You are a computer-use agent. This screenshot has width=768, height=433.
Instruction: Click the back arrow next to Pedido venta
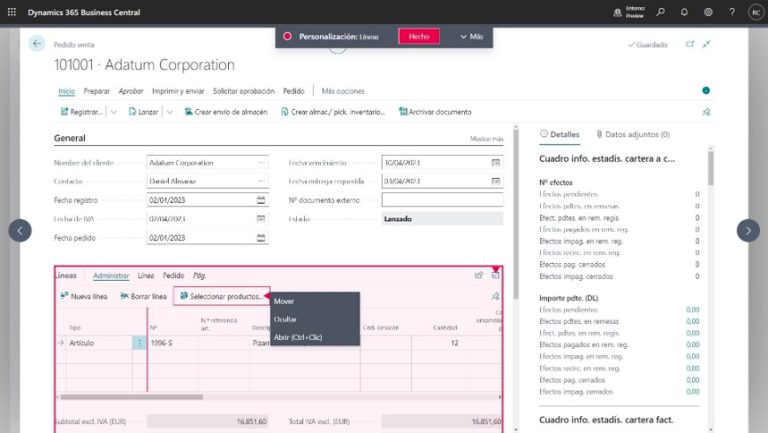[x=37, y=43]
